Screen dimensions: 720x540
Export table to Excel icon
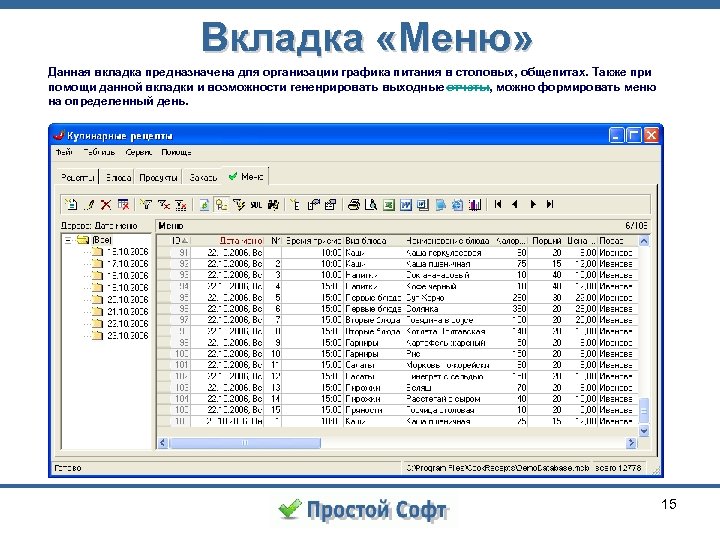[388, 204]
